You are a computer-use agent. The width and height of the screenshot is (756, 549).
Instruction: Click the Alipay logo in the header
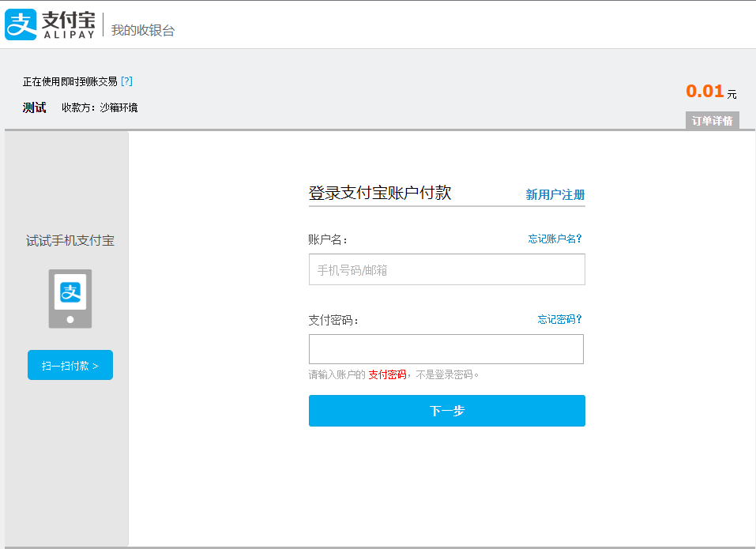[x=47, y=24]
